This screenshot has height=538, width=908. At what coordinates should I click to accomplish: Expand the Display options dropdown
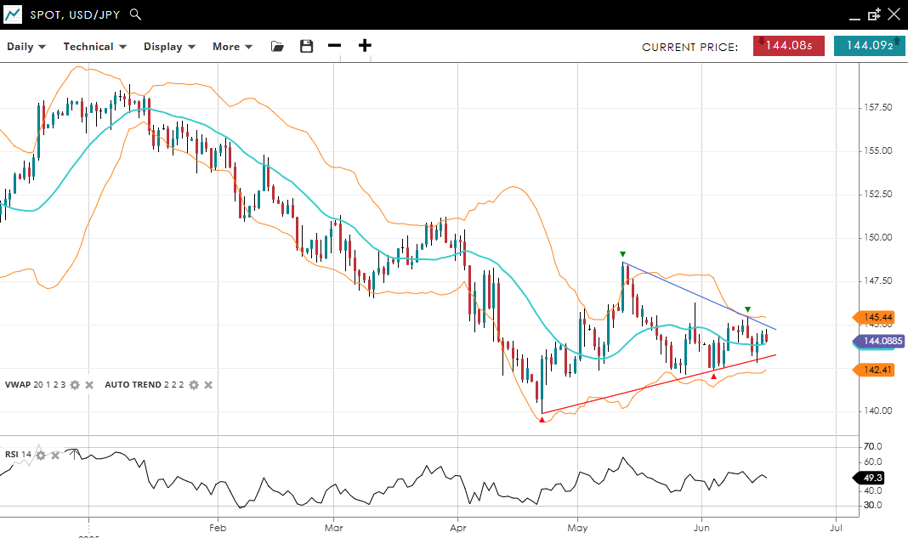pyautogui.click(x=169, y=46)
